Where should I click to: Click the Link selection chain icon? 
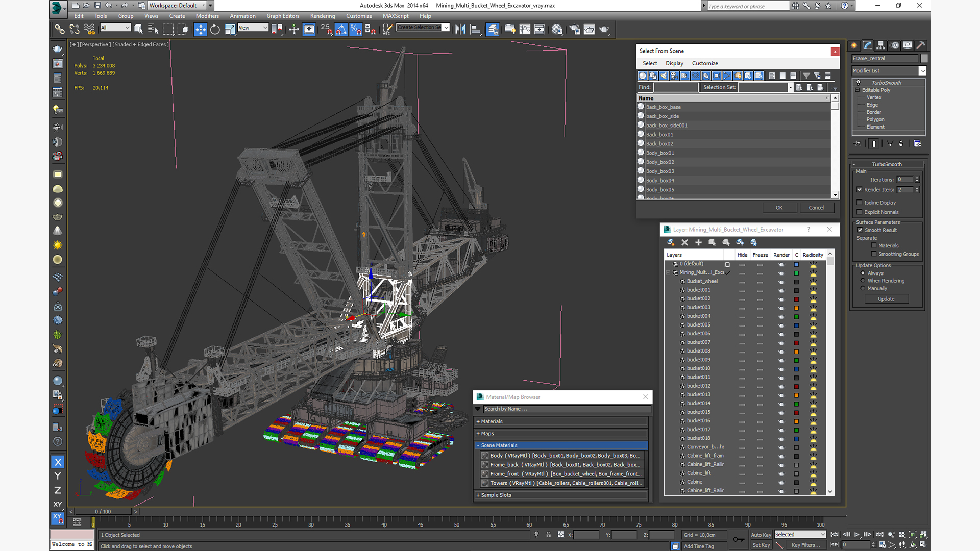pos(59,30)
